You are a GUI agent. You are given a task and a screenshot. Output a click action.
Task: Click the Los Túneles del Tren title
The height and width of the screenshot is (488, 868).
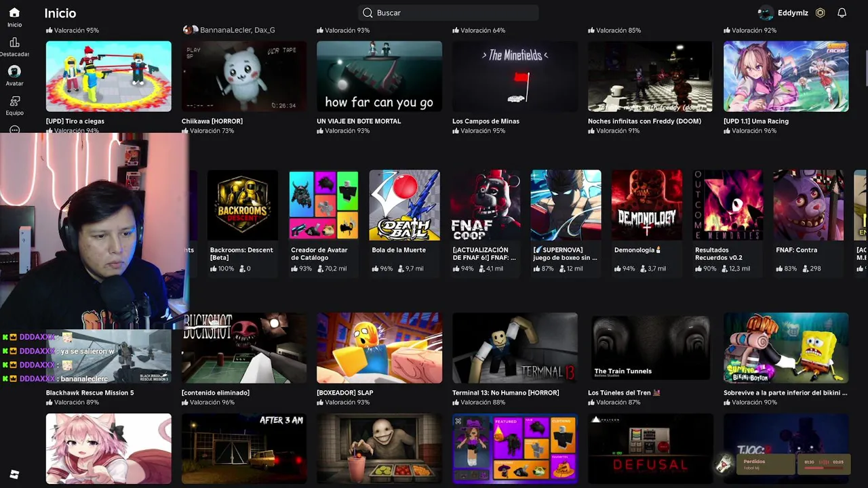click(624, 392)
